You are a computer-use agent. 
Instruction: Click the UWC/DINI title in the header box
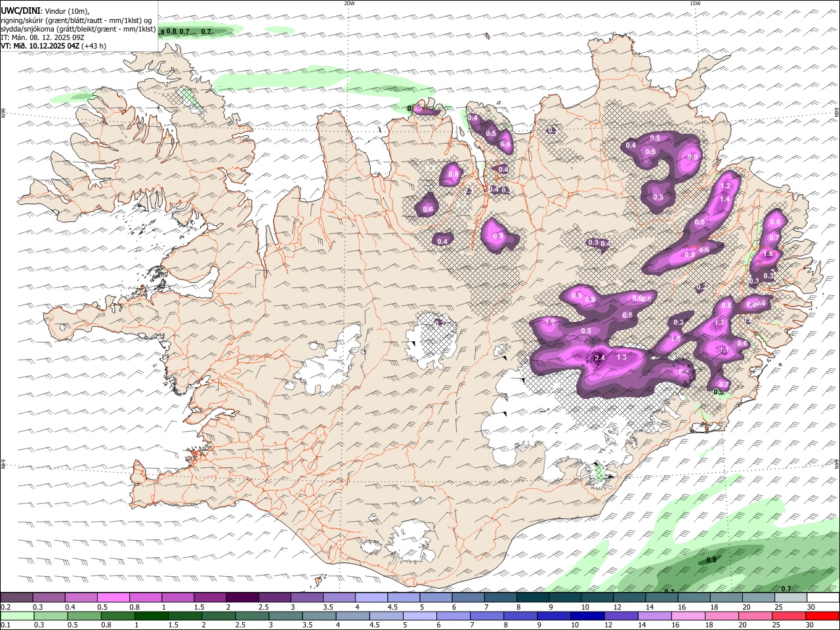point(20,10)
